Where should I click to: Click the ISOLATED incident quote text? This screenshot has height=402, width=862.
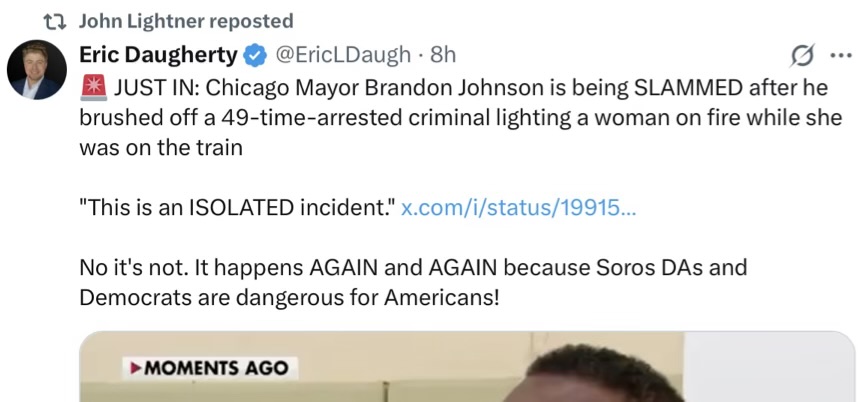tap(237, 208)
